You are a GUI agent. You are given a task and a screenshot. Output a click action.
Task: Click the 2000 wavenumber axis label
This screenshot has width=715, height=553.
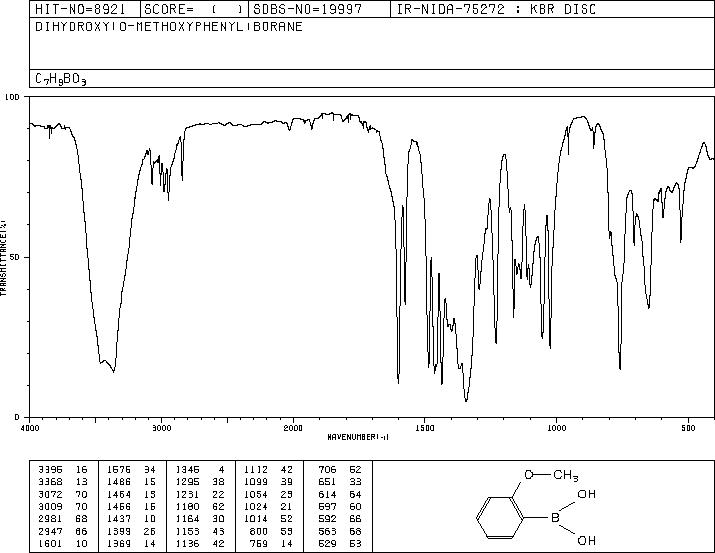tap(293, 428)
